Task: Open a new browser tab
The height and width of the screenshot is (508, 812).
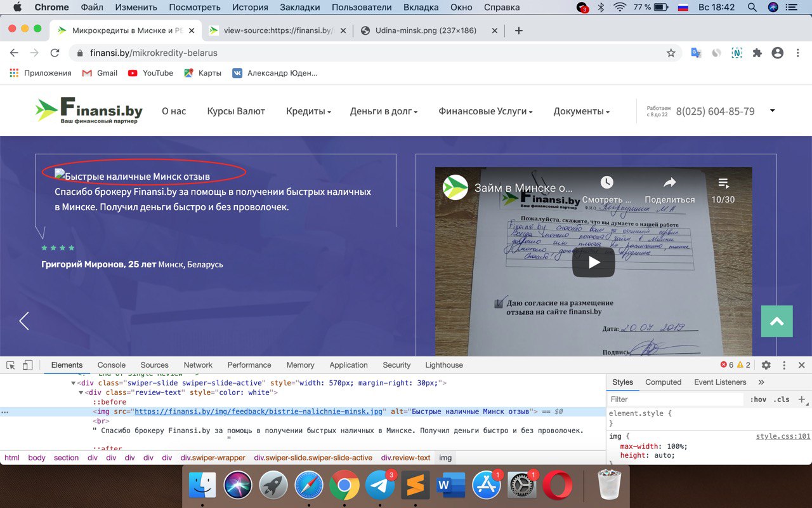Action: tap(518, 30)
